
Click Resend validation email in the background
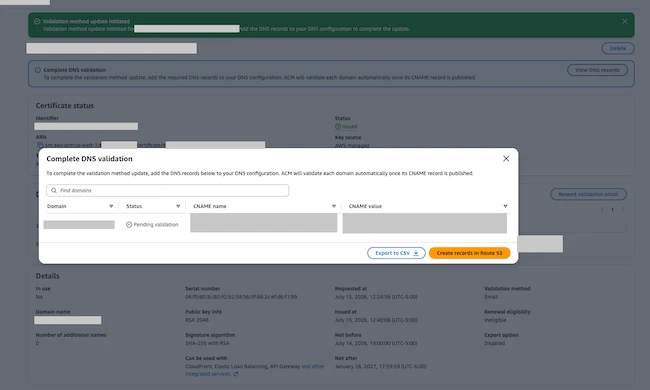pyautogui.click(x=588, y=194)
